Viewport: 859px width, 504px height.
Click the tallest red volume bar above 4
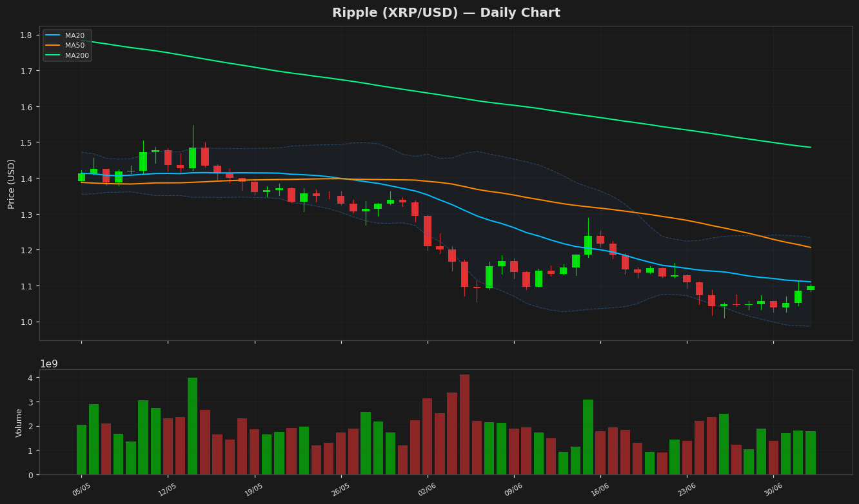(464, 425)
